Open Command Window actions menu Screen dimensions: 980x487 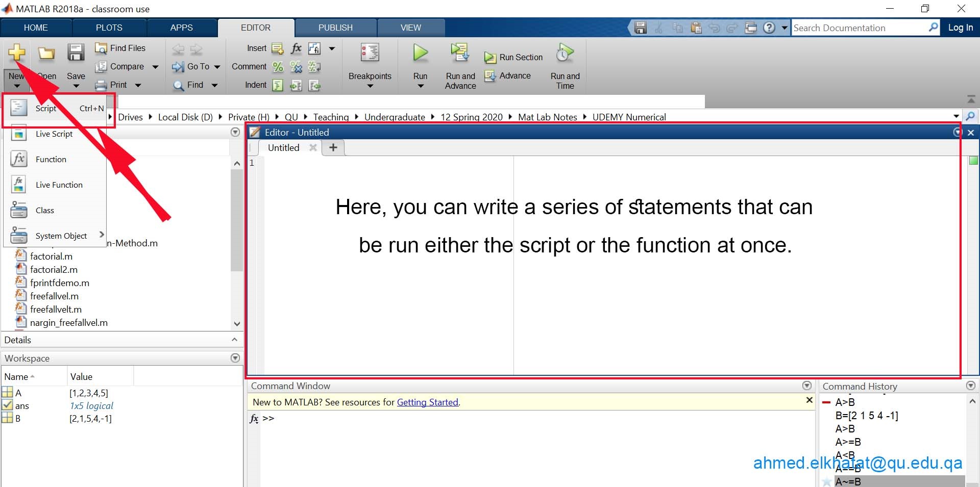[x=807, y=386]
